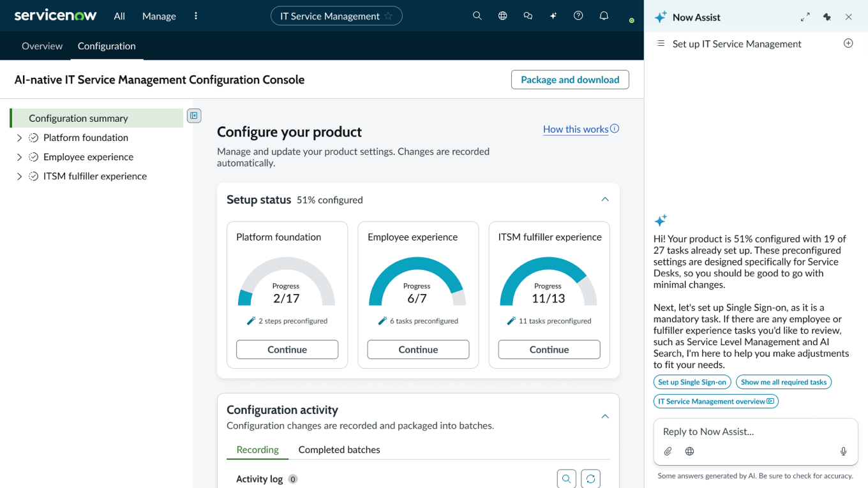Focus the Reply to Now Assist input
The width and height of the screenshot is (868, 488).
coord(756,432)
